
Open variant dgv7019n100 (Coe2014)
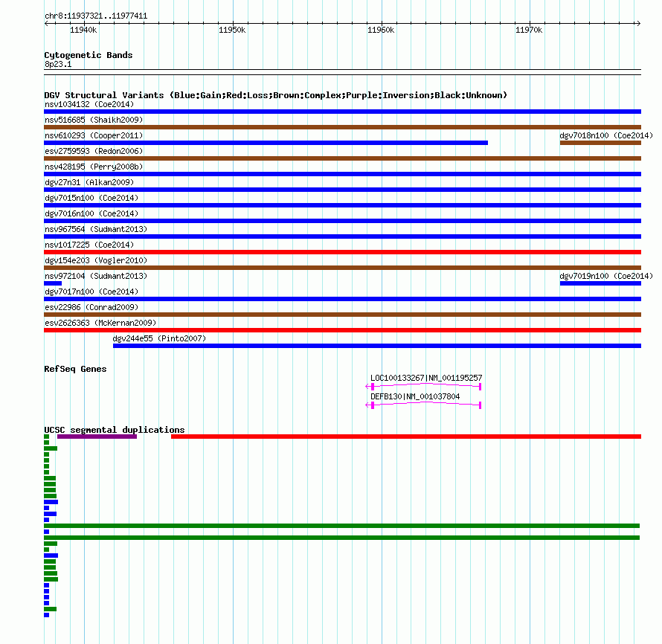tap(606, 276)
